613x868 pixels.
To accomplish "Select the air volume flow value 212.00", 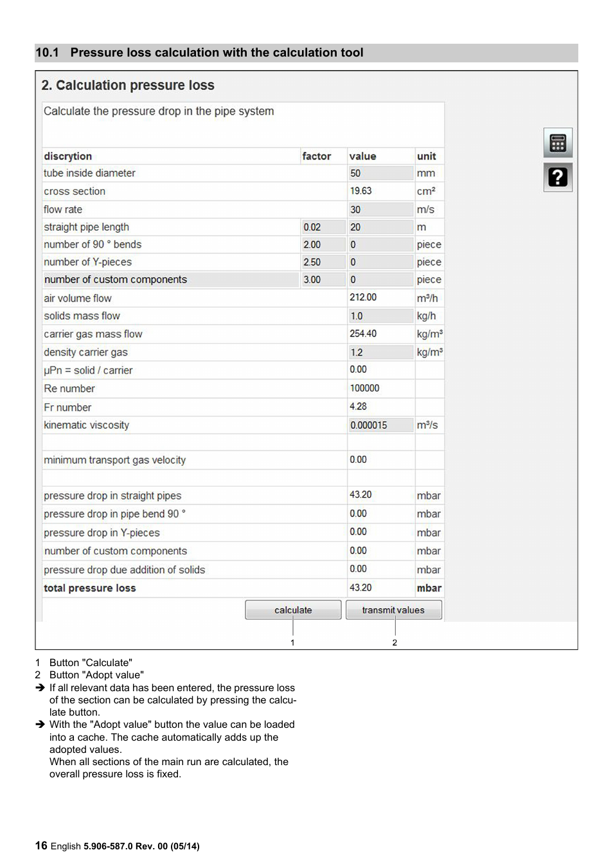I will [363, 297].
